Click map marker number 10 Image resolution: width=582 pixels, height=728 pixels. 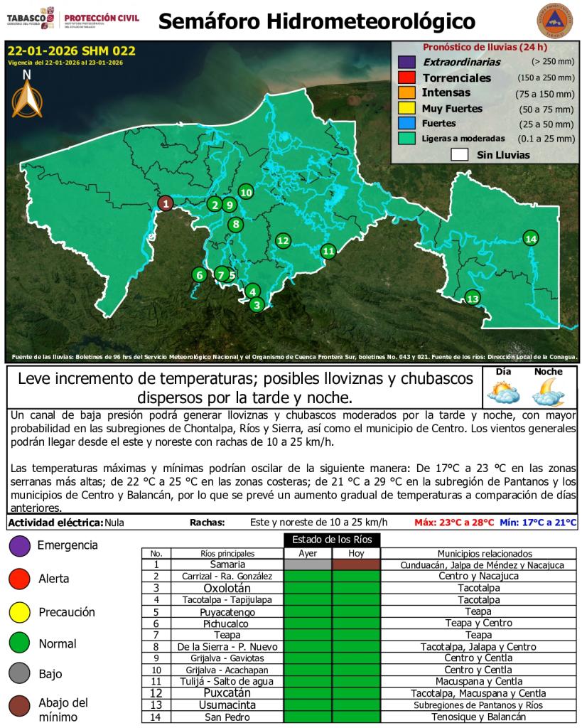point(246,191)
